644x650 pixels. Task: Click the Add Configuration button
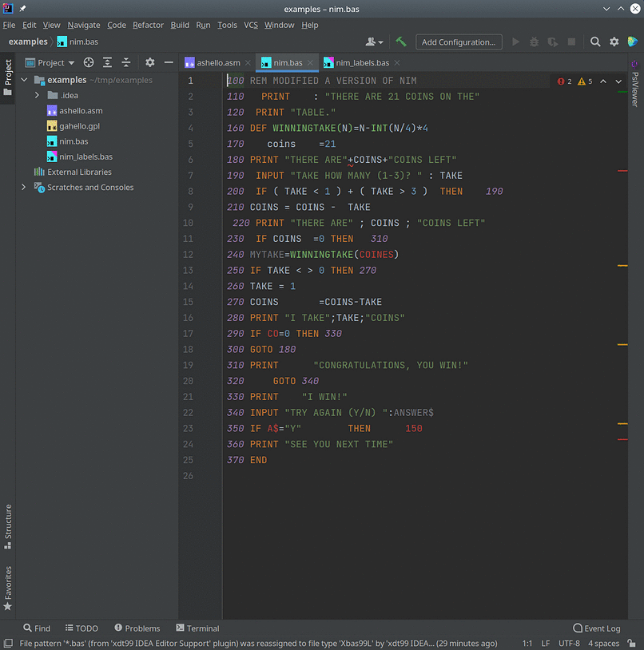459,42
